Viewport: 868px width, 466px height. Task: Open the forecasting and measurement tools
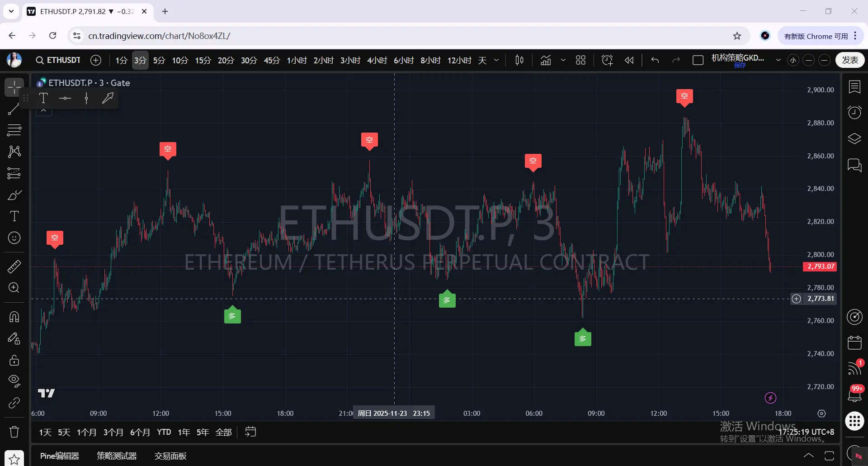[x=14, y=173]
